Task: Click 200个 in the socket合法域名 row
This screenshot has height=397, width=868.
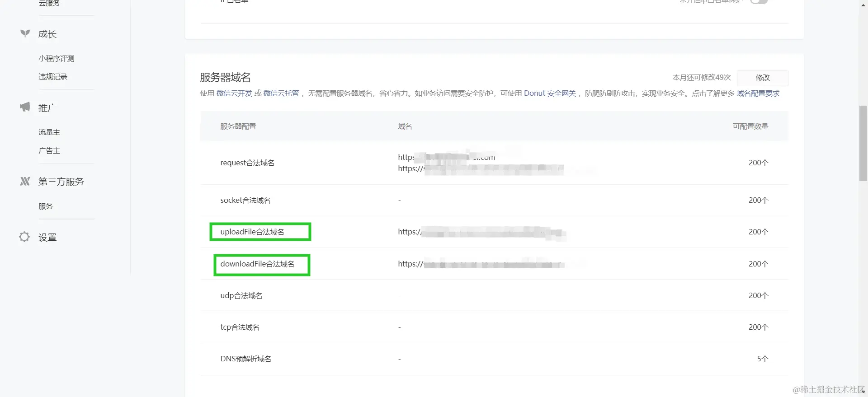Action: pyautogui.click(x=759, y=200)
